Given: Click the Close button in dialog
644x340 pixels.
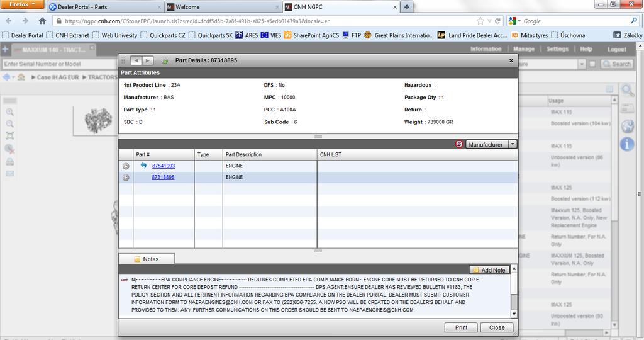Looking at the screenshot, I should click(497, 327).
